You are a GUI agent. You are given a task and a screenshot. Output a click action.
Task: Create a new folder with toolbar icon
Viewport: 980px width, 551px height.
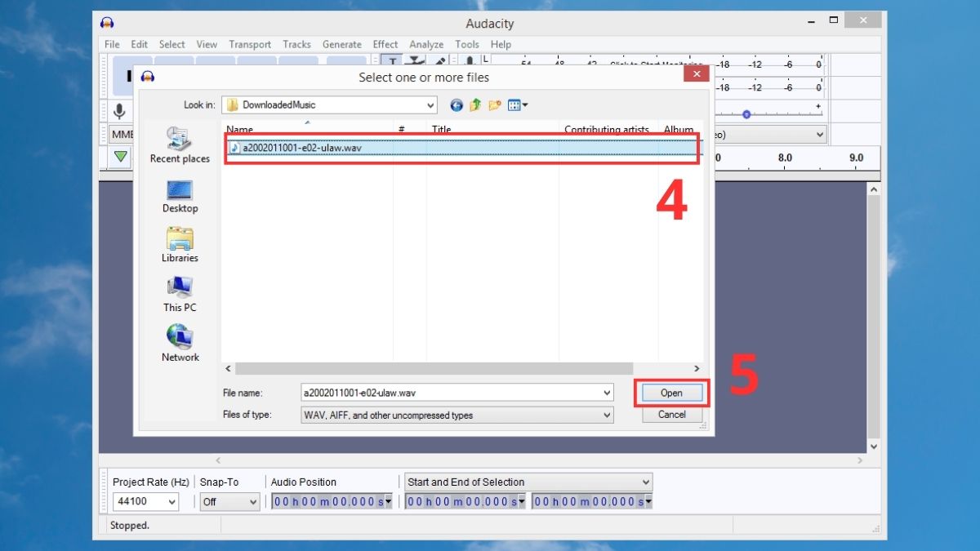(494, 105)
